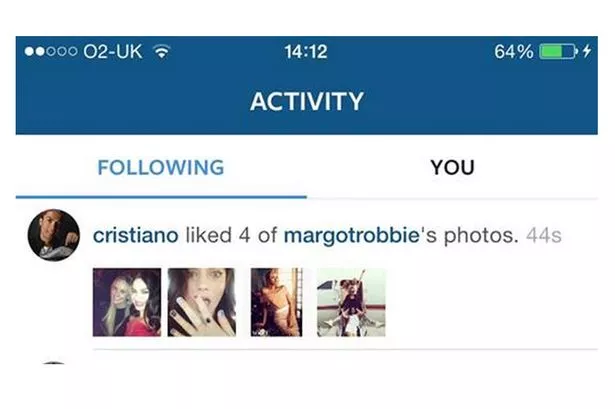Tap the ACTIVITY header title
Viewport: 615px width, 409px height.
[x=307, y=102]
